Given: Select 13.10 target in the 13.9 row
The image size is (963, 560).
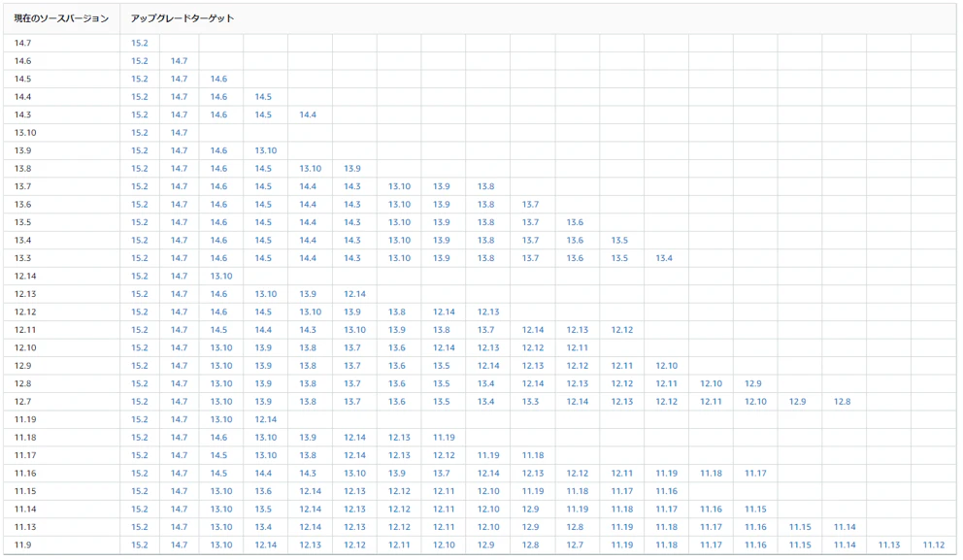Looking at the screenshot, I should [266, 150].
